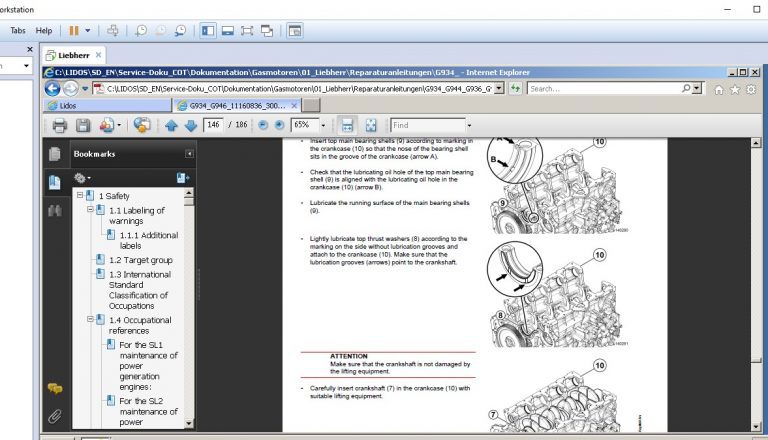The image size is (768, 440).
Task: Click send Ctrl+Alt+Del icon
Action: point(113,30)
